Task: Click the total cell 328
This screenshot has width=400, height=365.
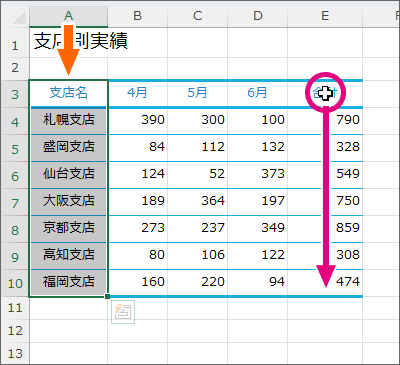Action: pyautogui.click(x=325, y=148)
